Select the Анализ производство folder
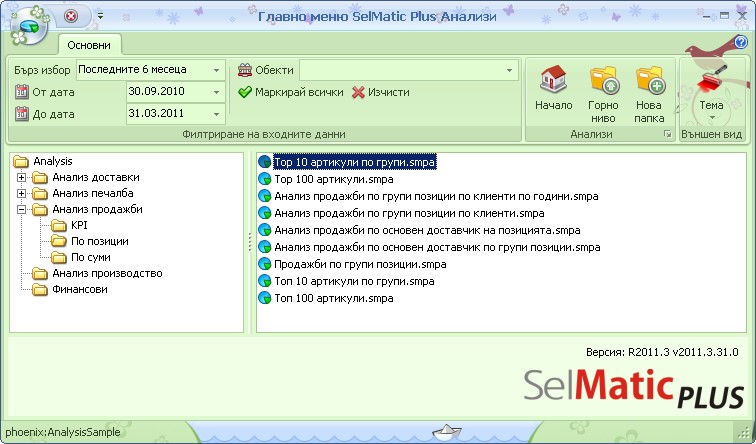Image resolution: width=756 pixels, height=444 pixels. pos(107,273)
